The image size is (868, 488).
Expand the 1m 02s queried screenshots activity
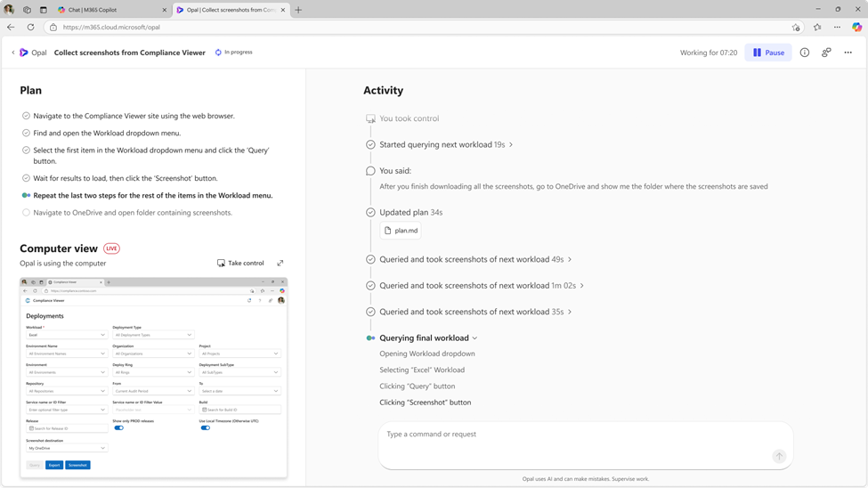[x=582, y=286]
